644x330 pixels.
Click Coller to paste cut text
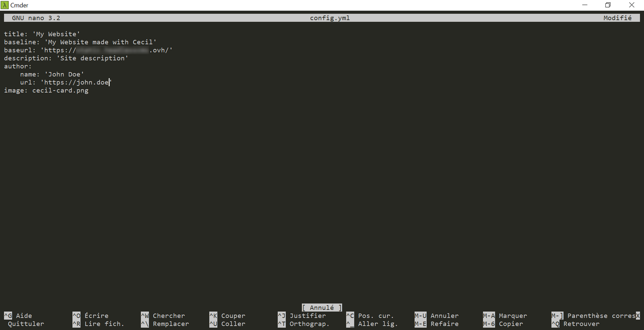coord(232,324)
